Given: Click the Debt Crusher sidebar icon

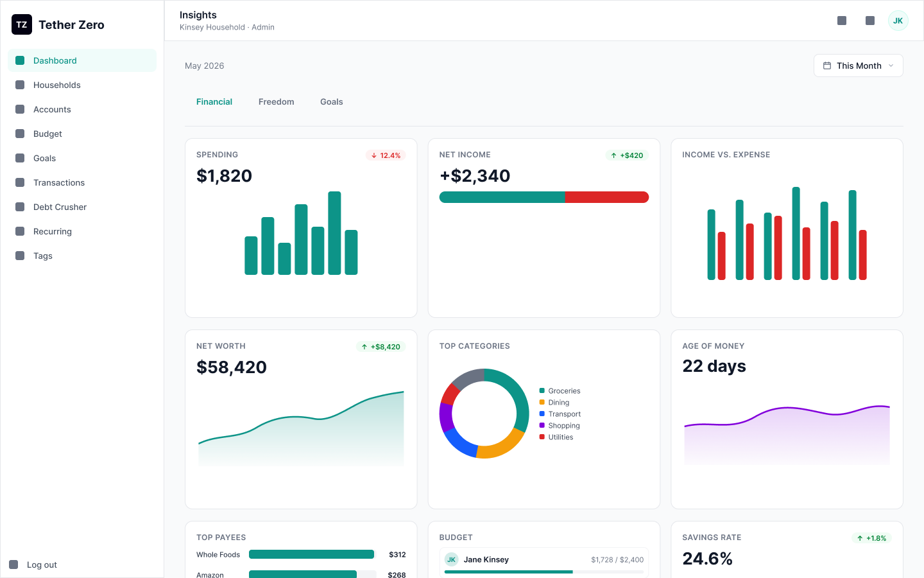Looking at the screenshot, I should click(20, 207).
